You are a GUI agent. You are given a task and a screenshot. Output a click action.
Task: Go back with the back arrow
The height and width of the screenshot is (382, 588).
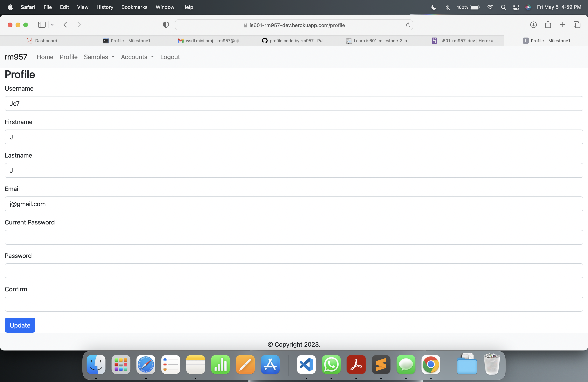pyautogui.click(x=65, y=25)
